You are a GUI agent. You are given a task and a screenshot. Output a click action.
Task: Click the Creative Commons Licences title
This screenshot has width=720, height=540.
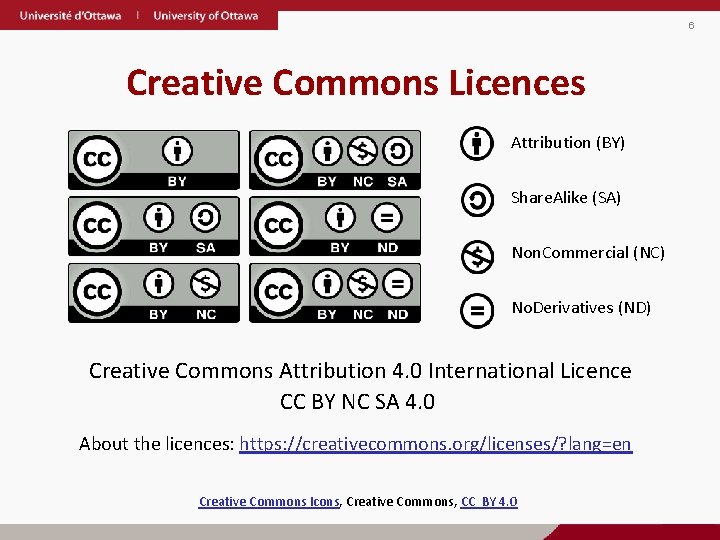pos(356,83)
